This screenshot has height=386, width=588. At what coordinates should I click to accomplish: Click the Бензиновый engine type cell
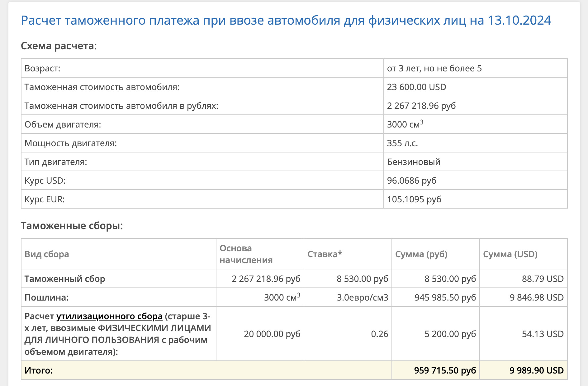tap(475, 162)
